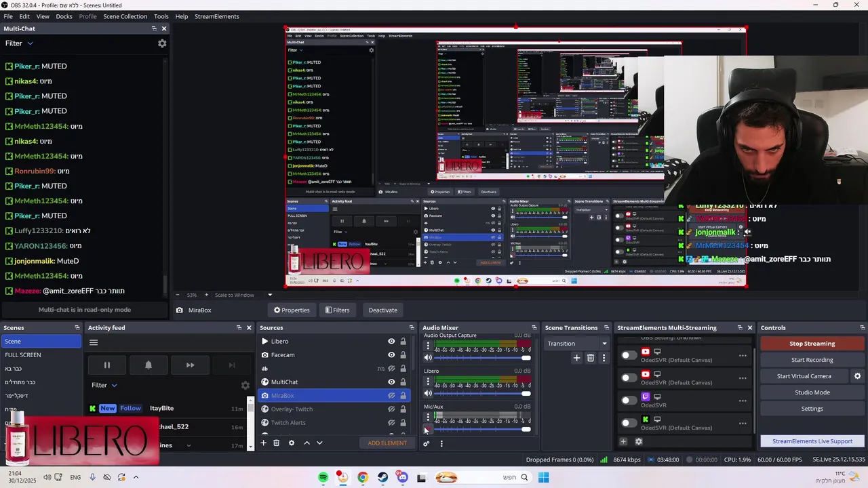Image resolution: width=868 pixels, height=488 pixels.
Task: Open the Transition type dropdown
Action: (x=577, y=344)
